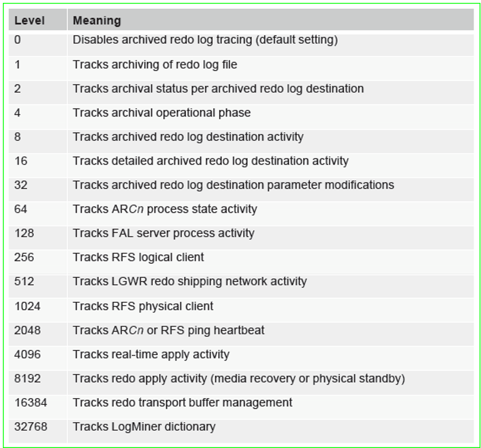Click 'Tracks archiving of redo log file'
This screenshot has height=448, width=481.
point(154,65)
